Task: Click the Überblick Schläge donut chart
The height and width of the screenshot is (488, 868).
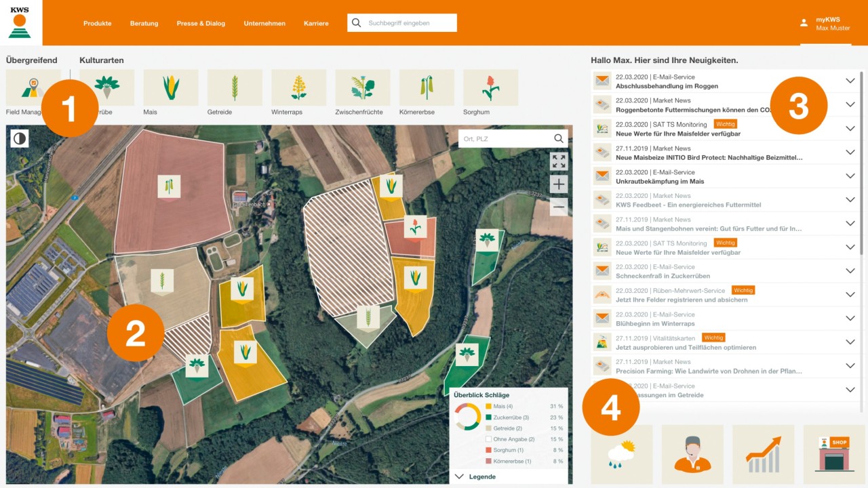Action: pos(468,417)
